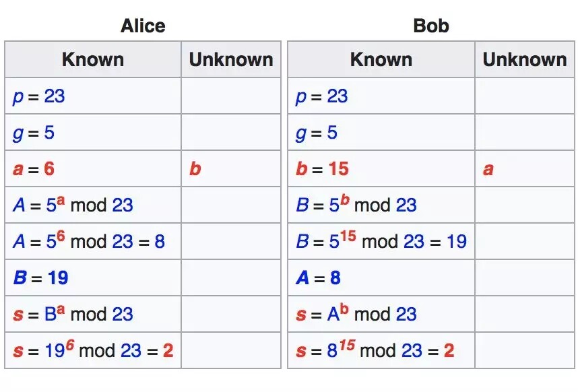Viewport: 578px width, 392px height.
Task: Select the bold "B = 19" cell under Alice
Action: coord(40,277)
